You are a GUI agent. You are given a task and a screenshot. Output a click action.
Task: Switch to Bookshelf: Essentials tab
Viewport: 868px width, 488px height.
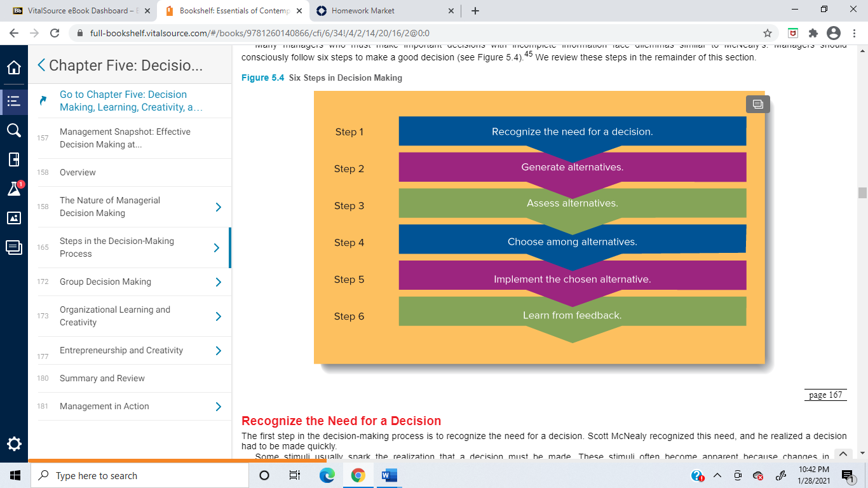(231, 11)
